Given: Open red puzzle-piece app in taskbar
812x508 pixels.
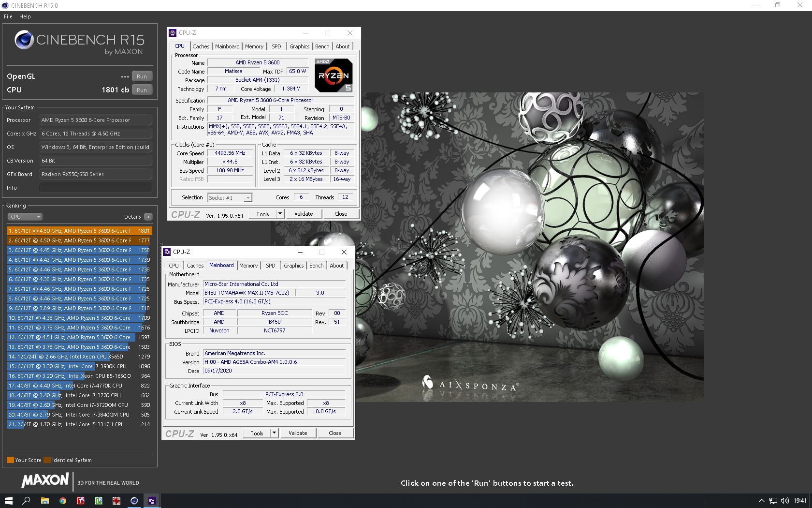Looking at the screenshot, I should pyautogui.click(x=116, y=501).
